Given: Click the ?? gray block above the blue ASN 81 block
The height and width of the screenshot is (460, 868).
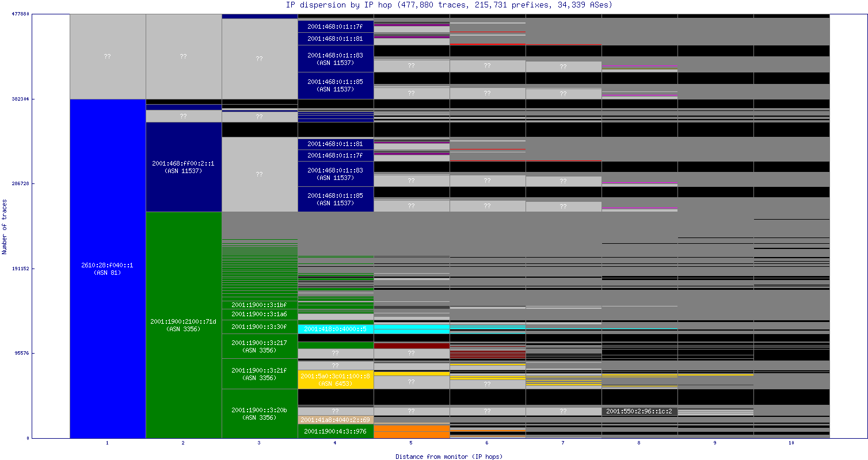Looking at the screenshot, I should click(x=108, y=56).
